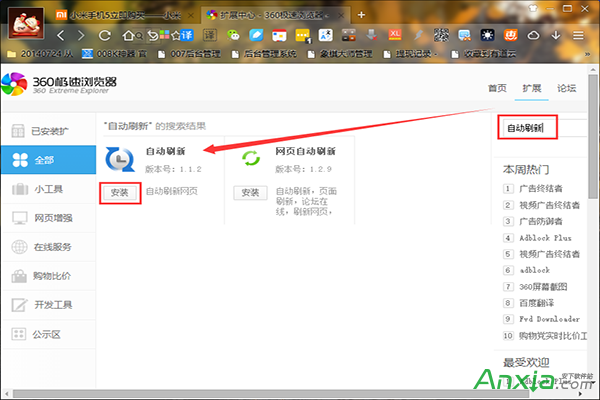The width and height of the screenshot is (600, 400).
Task: Open the 扩展 navigation tab
Action: tap(532, 88)
